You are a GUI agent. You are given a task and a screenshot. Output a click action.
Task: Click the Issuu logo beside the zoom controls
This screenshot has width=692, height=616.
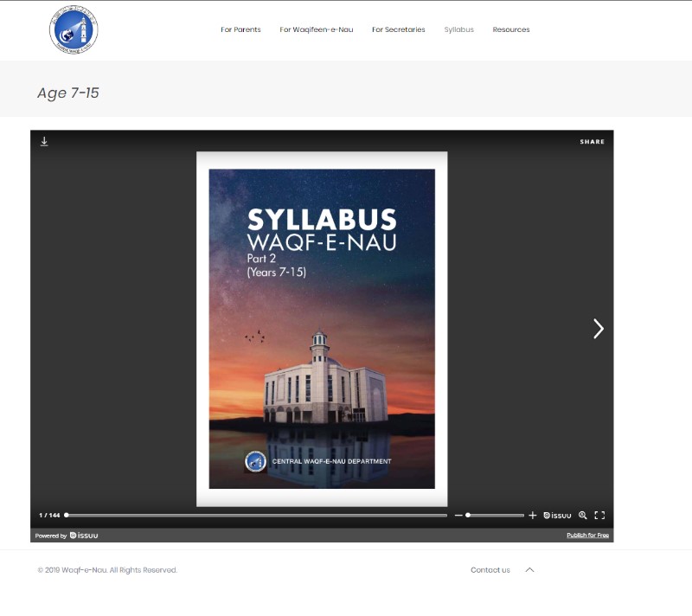[x=558, y=516]
